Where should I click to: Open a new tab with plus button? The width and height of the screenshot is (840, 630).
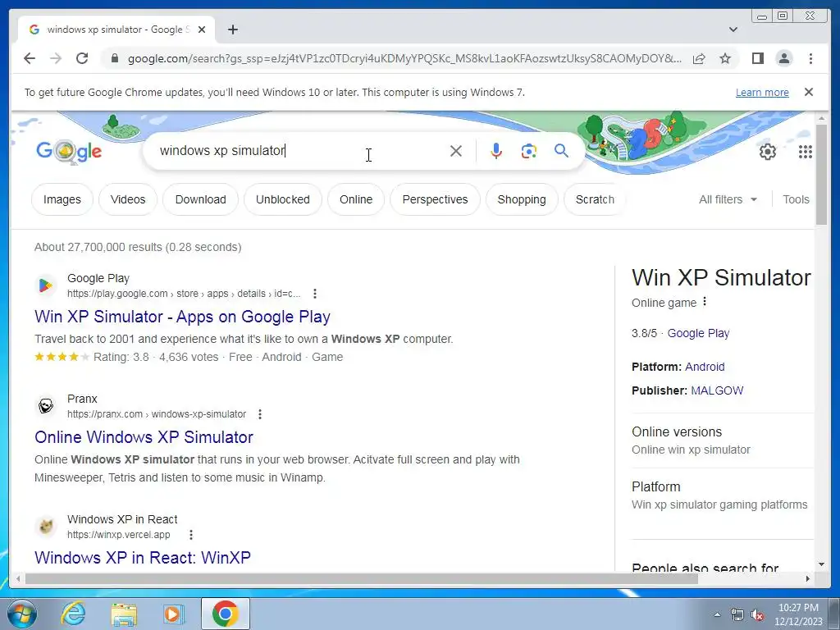(232, 30)
